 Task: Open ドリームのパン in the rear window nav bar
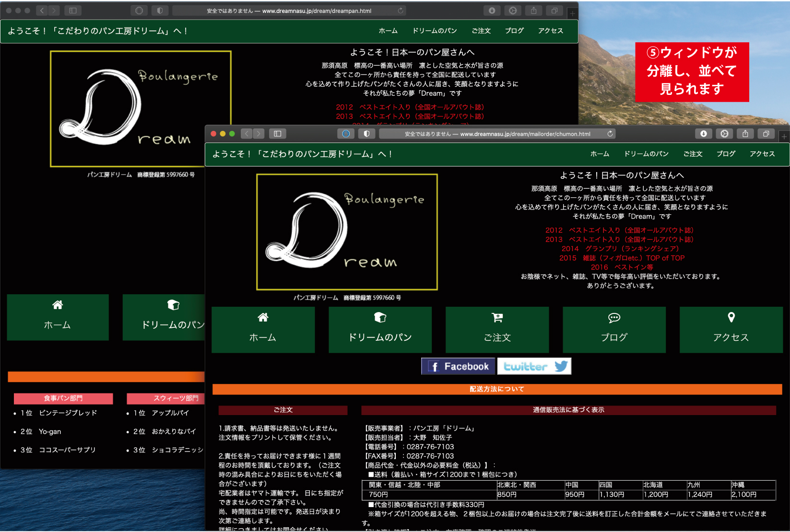pyautogui.click(x=435, y=31)
